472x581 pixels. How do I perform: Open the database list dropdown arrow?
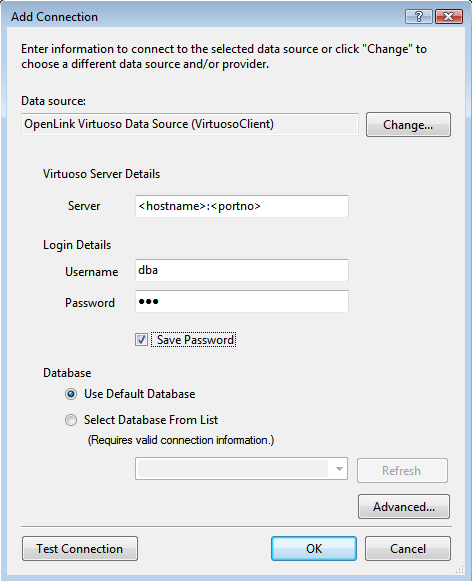tap(339, 469)
